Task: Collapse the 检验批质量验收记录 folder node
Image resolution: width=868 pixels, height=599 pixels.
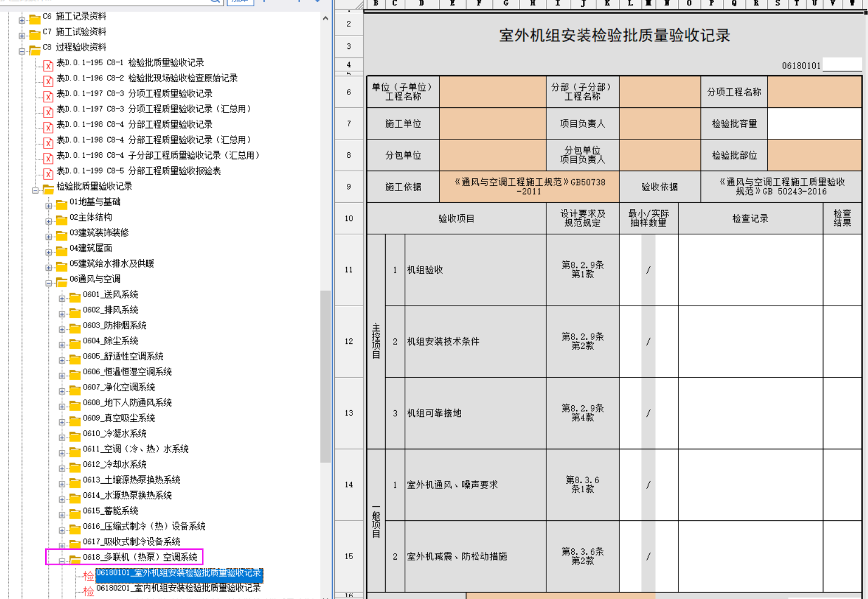Action: [x=35, y=190]
